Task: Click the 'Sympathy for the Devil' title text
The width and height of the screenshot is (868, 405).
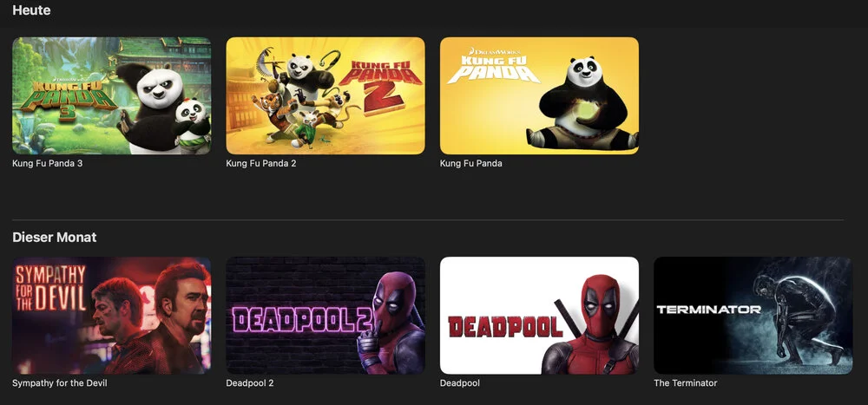Action: tap(60, 382)
